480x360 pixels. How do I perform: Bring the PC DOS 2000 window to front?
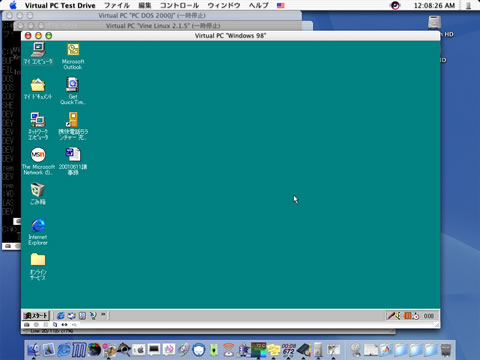click(x=152, y=15)
